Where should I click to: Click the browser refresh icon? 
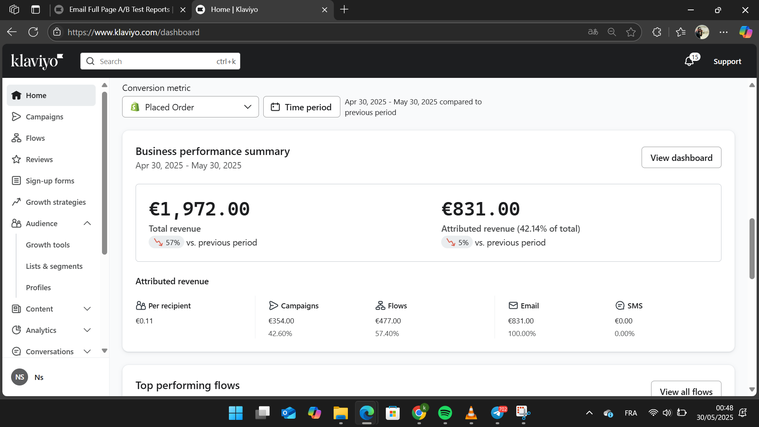click(33, 32)
